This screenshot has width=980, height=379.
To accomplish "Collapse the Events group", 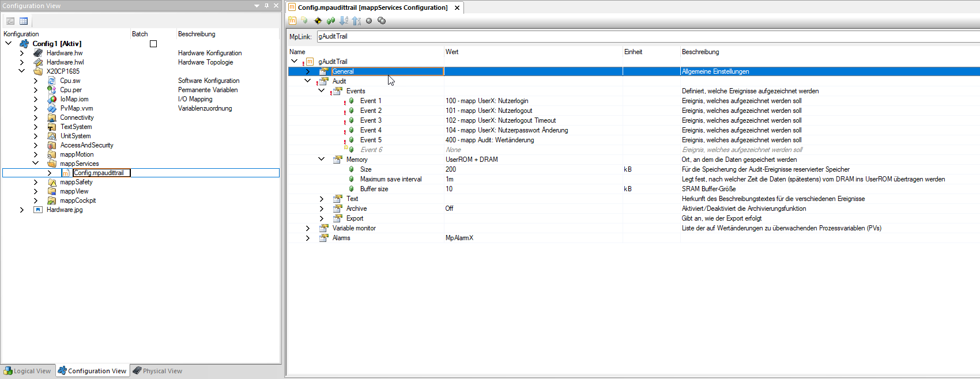I will (x=322, y=91).
